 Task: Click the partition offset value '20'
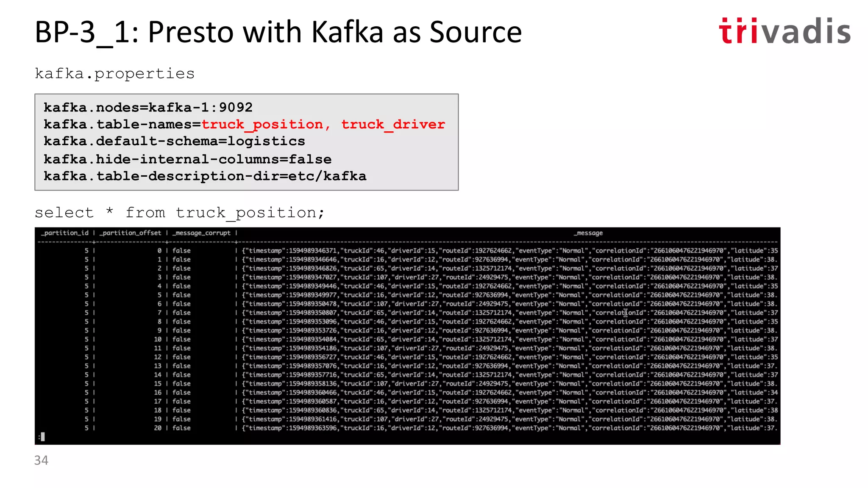tap(158, 428)
